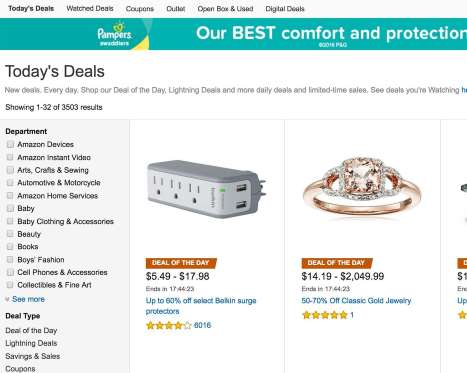Screen dimensions: 467x373
Task: Check Cell Phones & Accessories checkbox
Action: pos(10,272)
